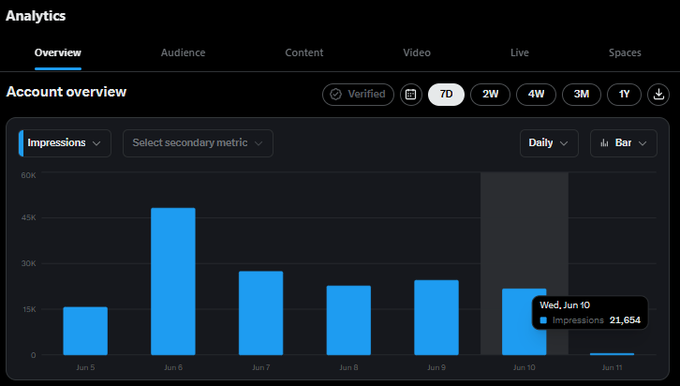Open the Spaces tab
This screenshot has height=386, width=680.
click(625, 53)
